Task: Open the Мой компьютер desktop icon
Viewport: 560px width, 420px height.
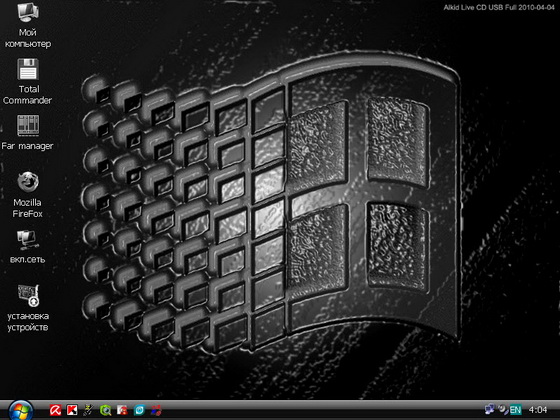Action: [28, 12]
